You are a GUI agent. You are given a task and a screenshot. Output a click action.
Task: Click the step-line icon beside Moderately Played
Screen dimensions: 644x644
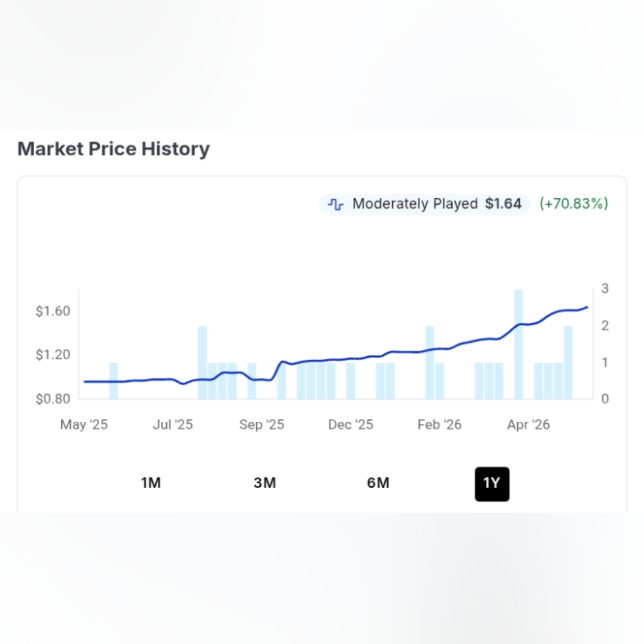point(336,204)
